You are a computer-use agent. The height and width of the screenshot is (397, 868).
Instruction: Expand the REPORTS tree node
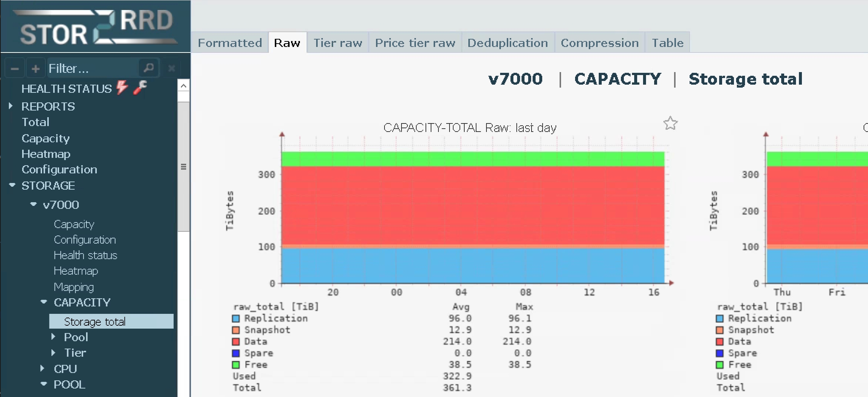click(11, 106)
